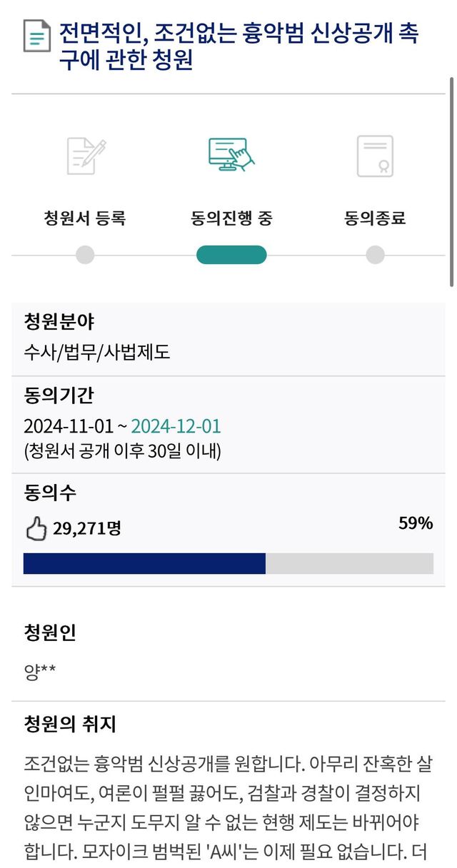457x868 pixels.
Task: Click the 수사/법무/사법제도 category value
Action: (97, 352)
